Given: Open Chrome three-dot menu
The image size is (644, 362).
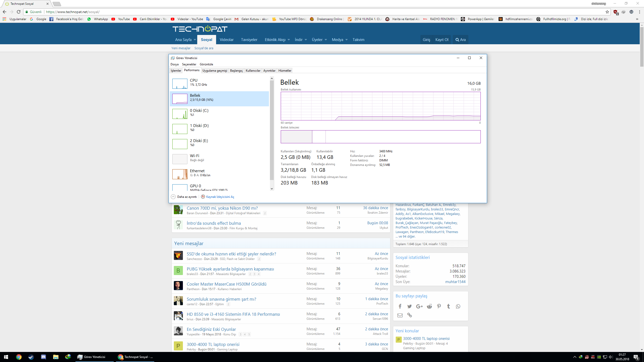Looking at the screenshot, I should click(639, 12).
